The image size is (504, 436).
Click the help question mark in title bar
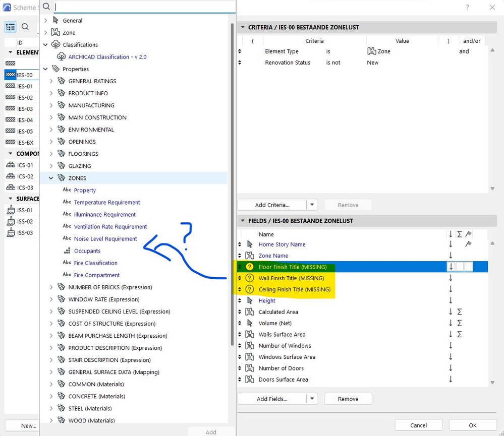coord(467,7)
